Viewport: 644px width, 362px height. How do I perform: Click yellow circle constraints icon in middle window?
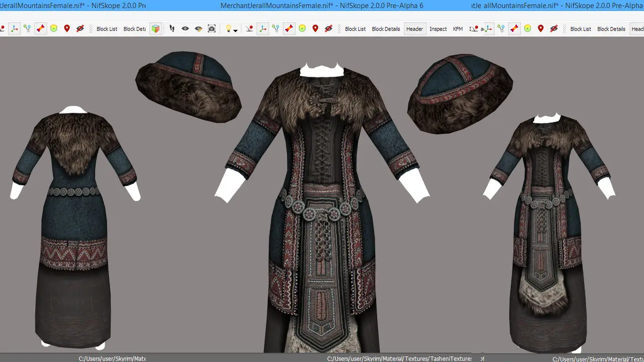[x=302, y=29]
